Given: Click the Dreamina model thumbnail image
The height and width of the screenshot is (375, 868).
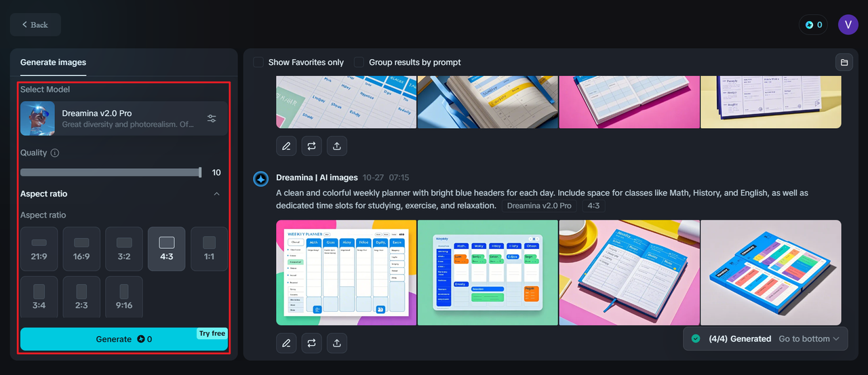Looking at the screenshot, I should (x=37, y=119).
